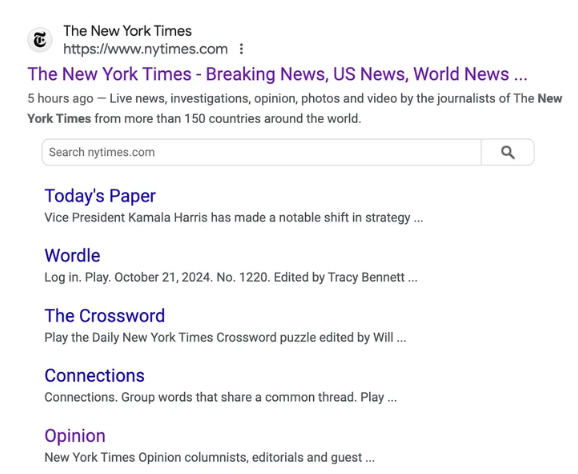Viewport: 578px width, 474px height.
Task: Open the three-dot result options menu
Action: pos(241,49)
